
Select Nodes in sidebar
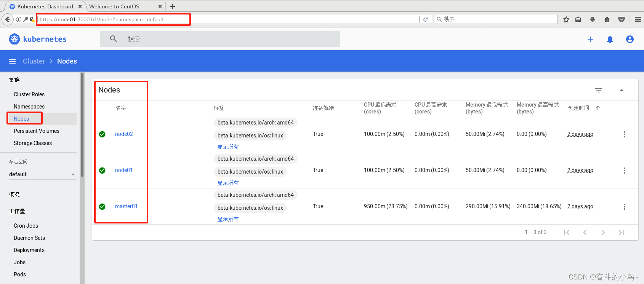point(21,119)
